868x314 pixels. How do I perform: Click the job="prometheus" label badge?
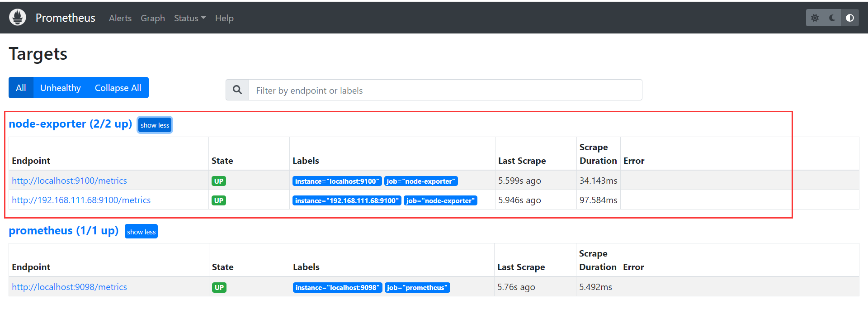pyautogui.click(x=417, y=287)
